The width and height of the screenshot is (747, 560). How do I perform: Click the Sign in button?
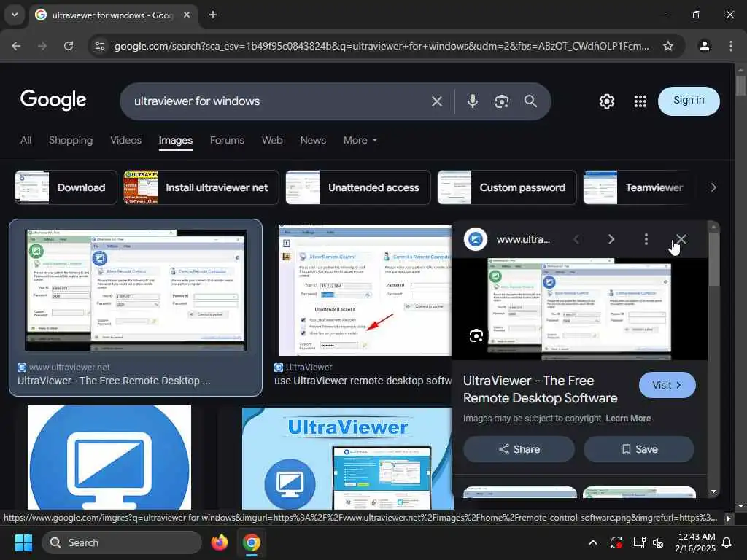pos(689,101)
